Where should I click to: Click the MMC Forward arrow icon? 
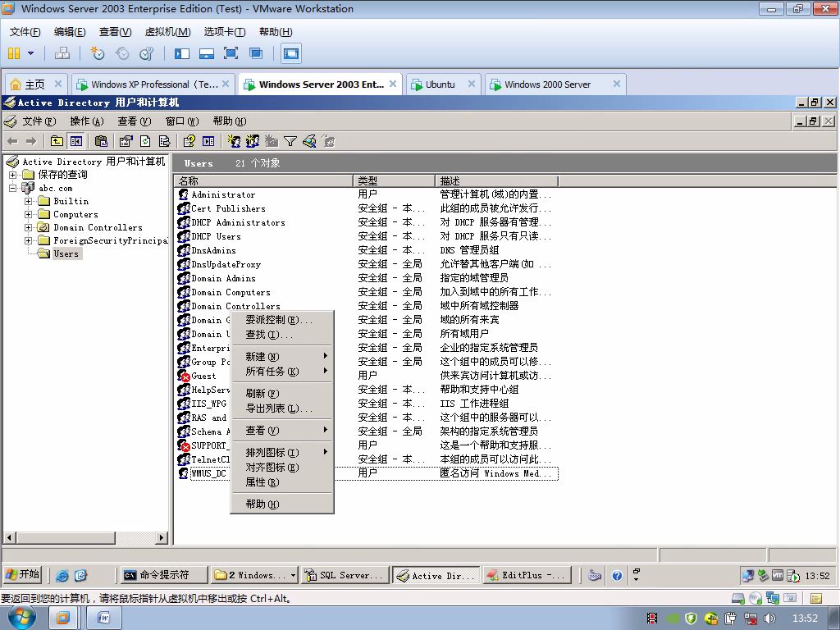31,141
